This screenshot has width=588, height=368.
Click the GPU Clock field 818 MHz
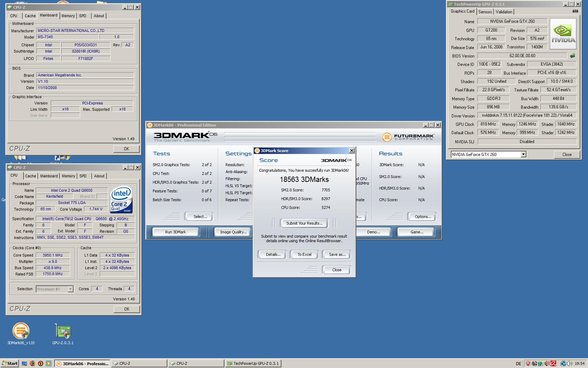[x=488, y=124]
